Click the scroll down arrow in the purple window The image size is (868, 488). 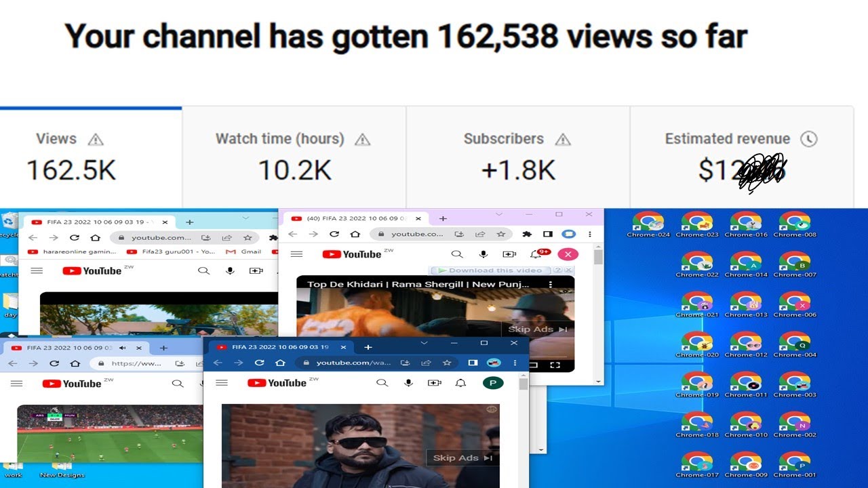[x=598, y=382]
